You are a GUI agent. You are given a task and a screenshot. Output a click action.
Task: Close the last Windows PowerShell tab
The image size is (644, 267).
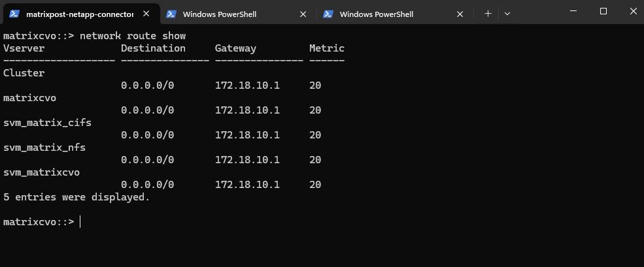pyautogui.click(x=460, y=14)
